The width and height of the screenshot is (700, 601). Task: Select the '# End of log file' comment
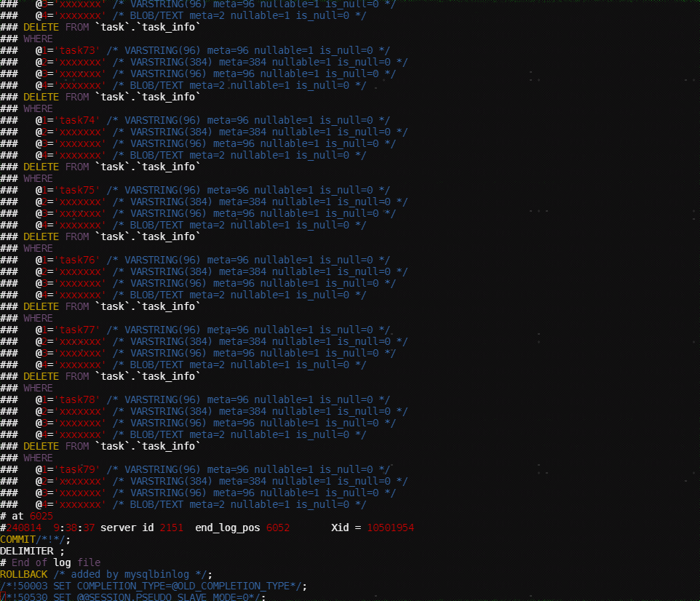point(50,562)
